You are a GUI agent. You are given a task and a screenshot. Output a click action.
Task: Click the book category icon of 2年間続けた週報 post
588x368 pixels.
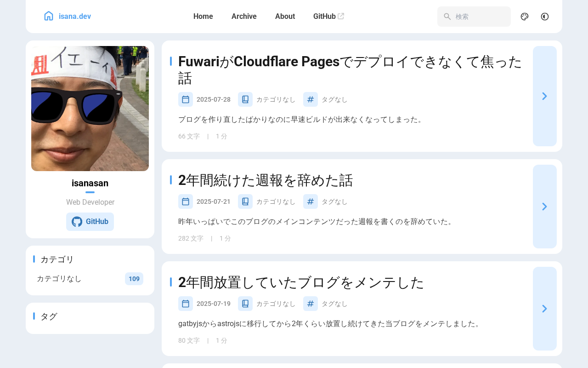tap(245, 201)
